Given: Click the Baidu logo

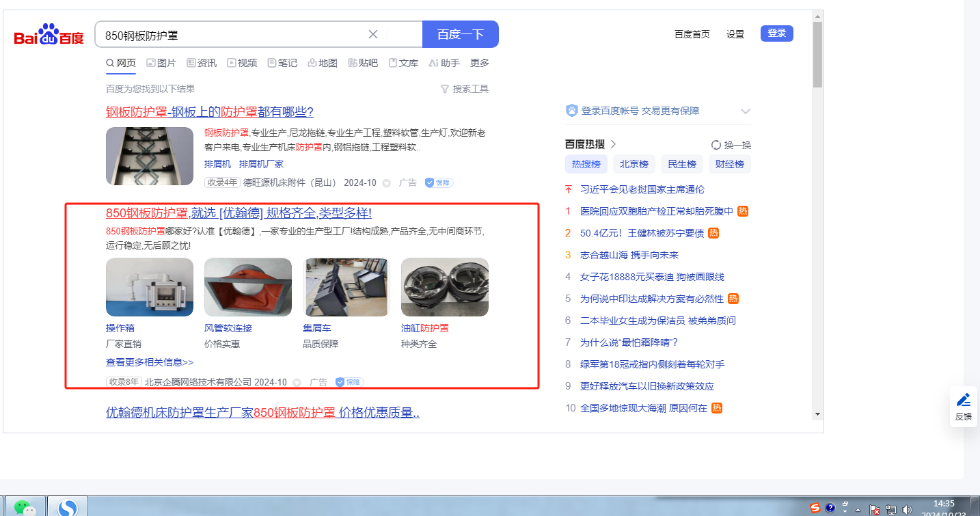Looking at the screenshot, I should pos(49,35).
